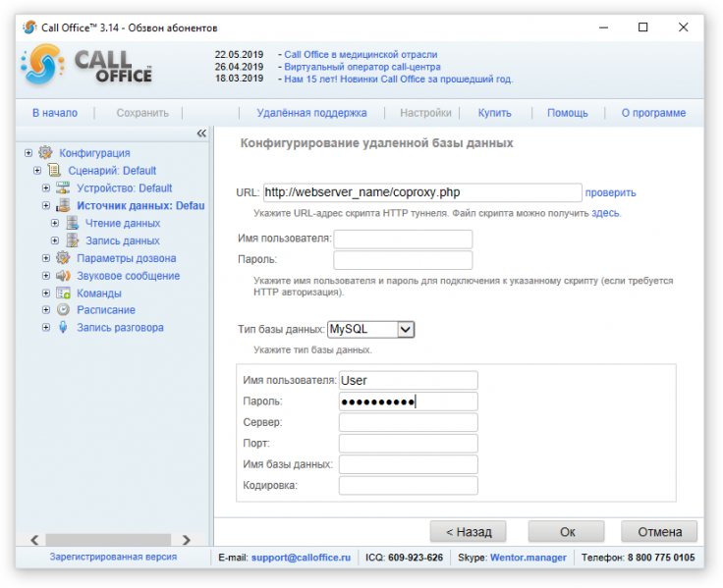Click the Запись разговора microphone icon
723x588 pixels.
(x=63, y=327)
